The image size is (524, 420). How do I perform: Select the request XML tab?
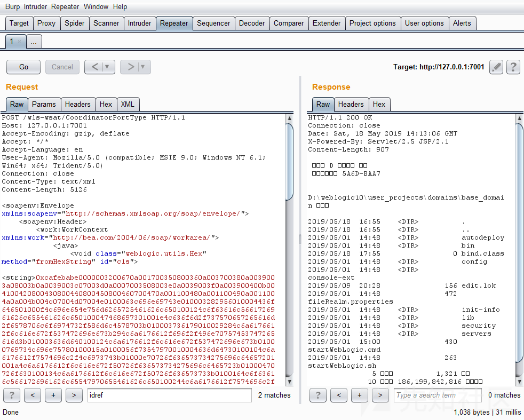128,104
